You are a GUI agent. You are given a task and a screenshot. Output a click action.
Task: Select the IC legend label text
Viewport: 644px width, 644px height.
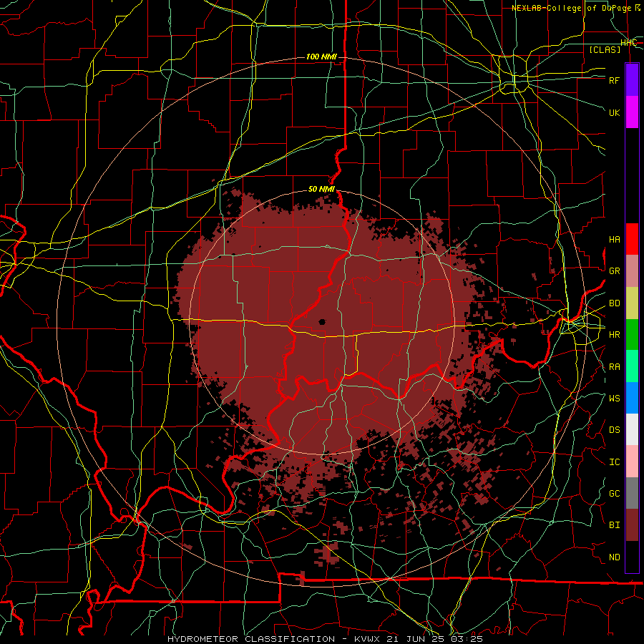coord(614,462)
